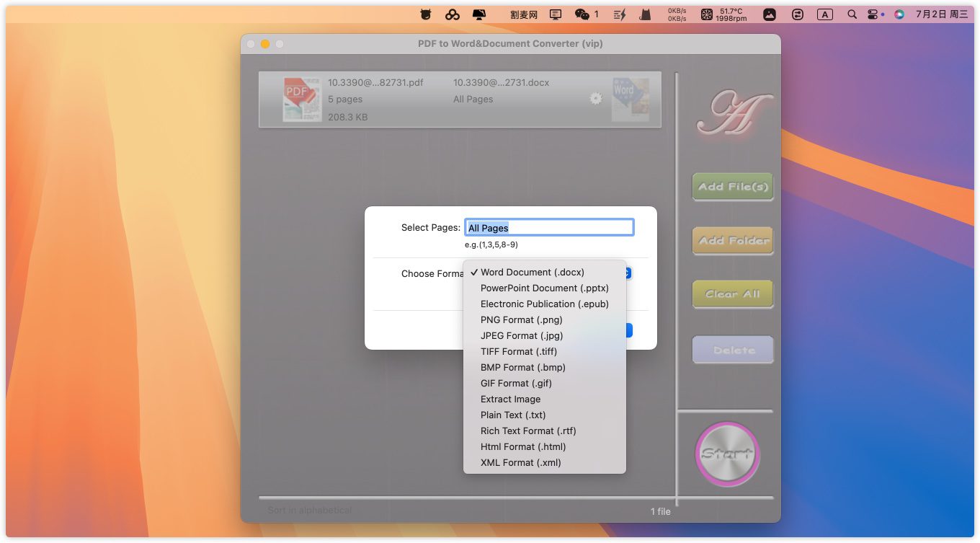Choose XML Format (.xml)
This screenshot has width=980, height=543.
click(x=545, y=463)
